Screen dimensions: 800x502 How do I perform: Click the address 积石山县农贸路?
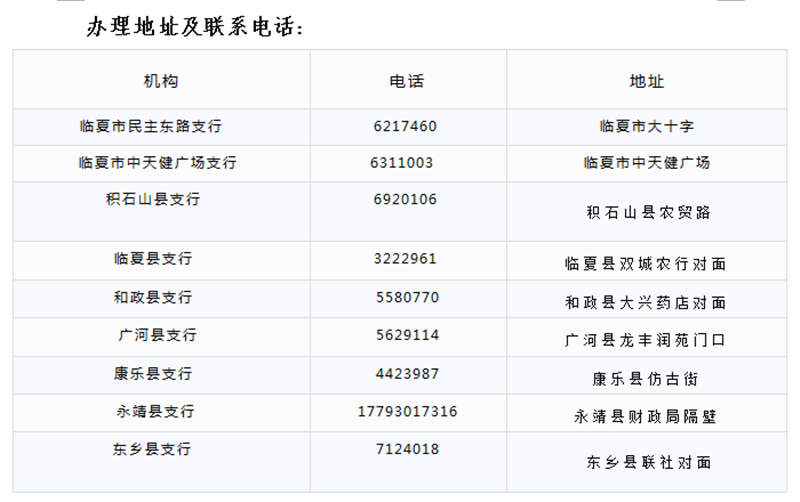coord(648,212)
